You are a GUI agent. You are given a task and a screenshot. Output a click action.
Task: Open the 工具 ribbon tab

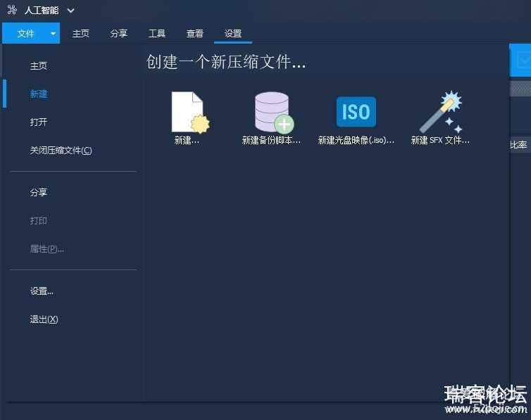pyautogui.click(x=157, y=33)
